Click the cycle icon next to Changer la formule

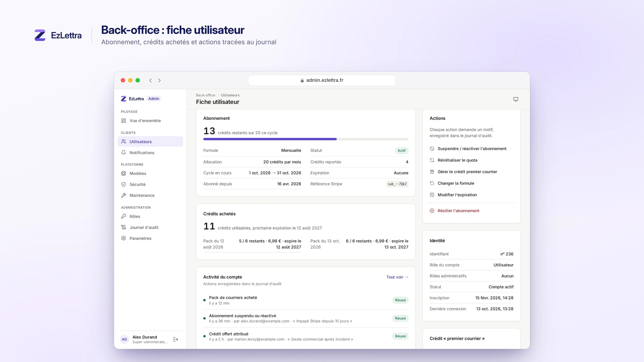tap(432, 183)
